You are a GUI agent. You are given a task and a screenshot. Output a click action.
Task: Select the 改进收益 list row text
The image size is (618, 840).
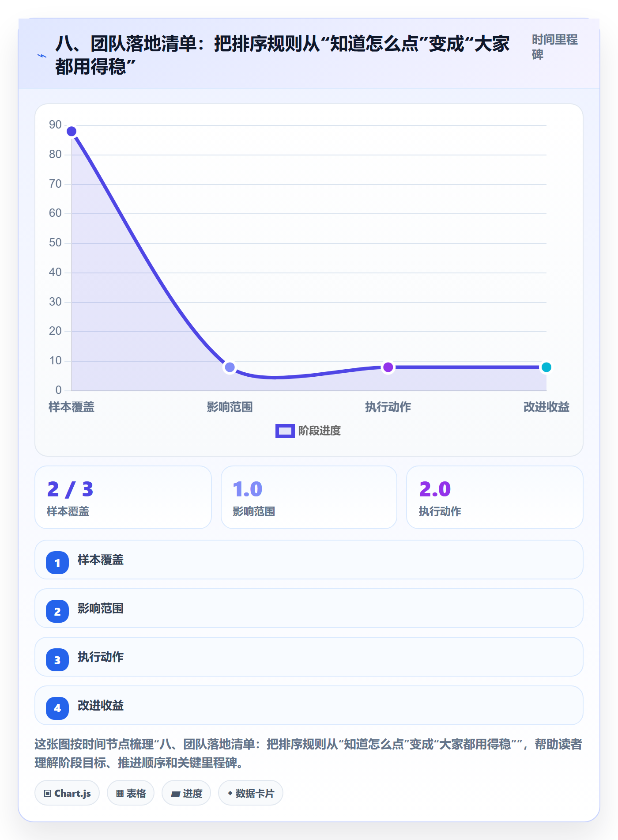[x=101, y=705]
